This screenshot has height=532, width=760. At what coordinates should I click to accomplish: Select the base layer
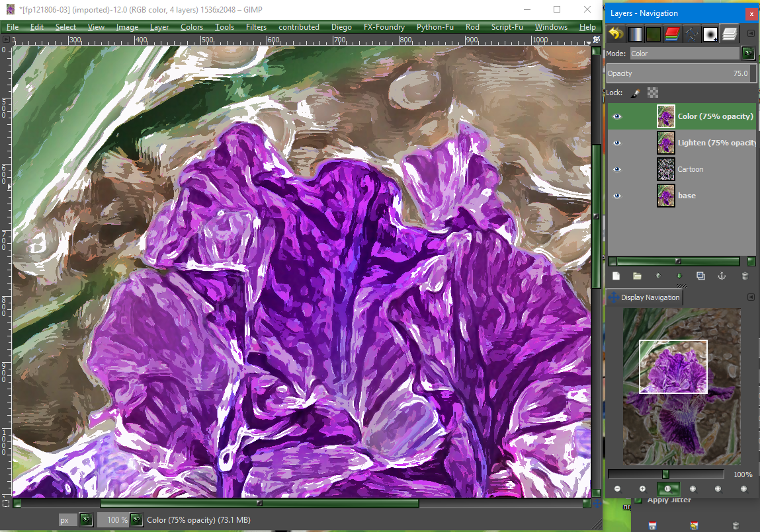click(x=681, y=196)
